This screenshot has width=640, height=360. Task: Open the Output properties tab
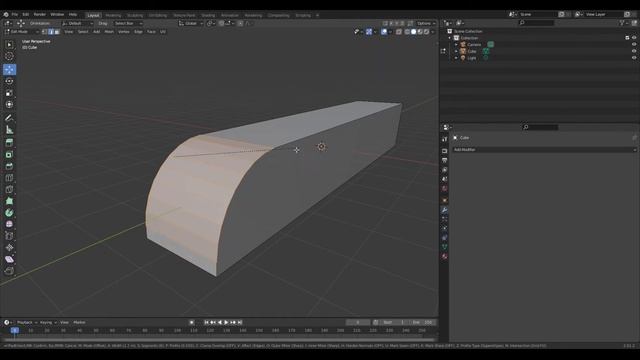click(444, 160)
